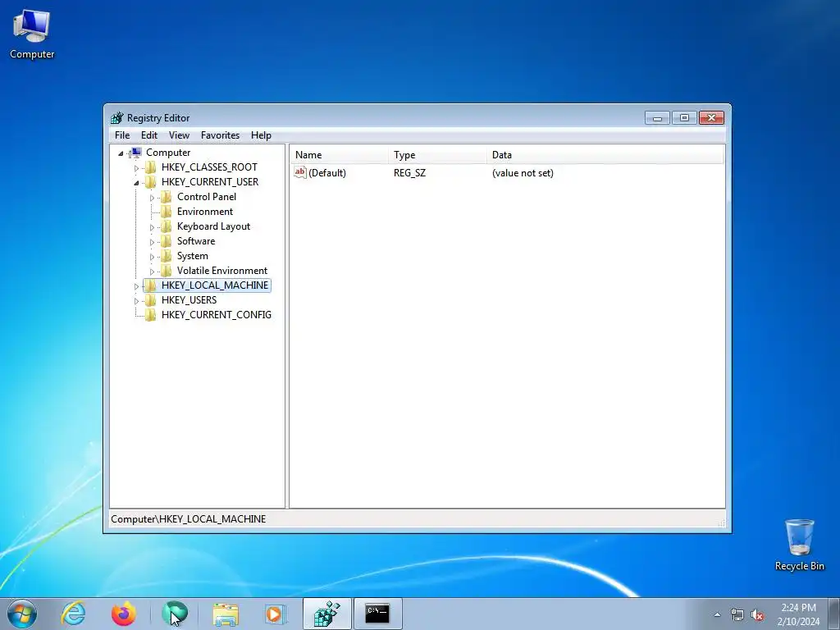The image size is (840, 630).
Task: Collapse HKEY_CURRENT_USER using its arrow
Action: click(137, 183)
